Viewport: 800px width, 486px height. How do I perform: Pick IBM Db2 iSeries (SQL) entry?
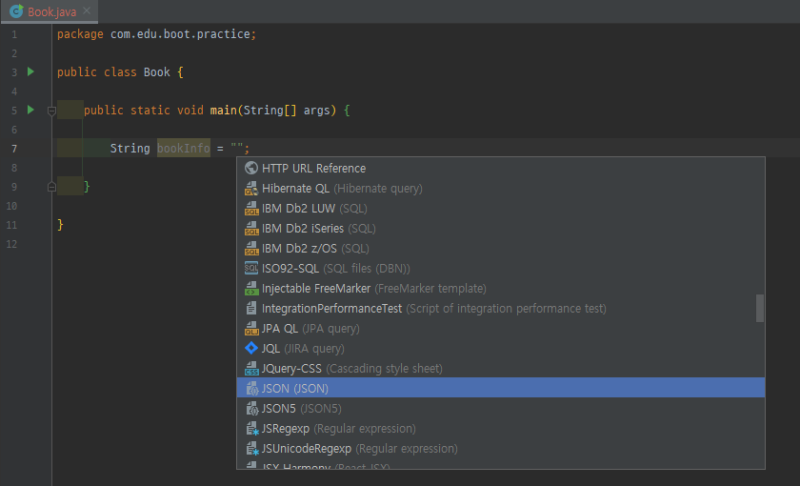point(501,228)
